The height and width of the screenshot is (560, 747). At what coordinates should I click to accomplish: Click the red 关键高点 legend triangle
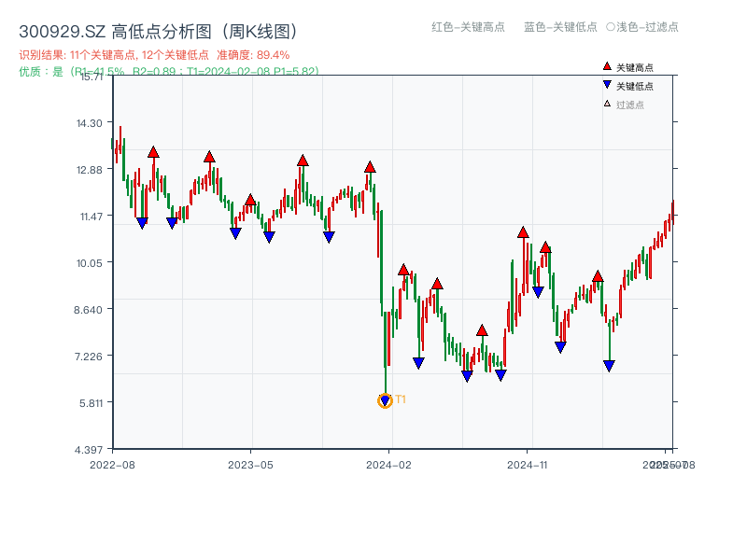(x=607, y=67)
